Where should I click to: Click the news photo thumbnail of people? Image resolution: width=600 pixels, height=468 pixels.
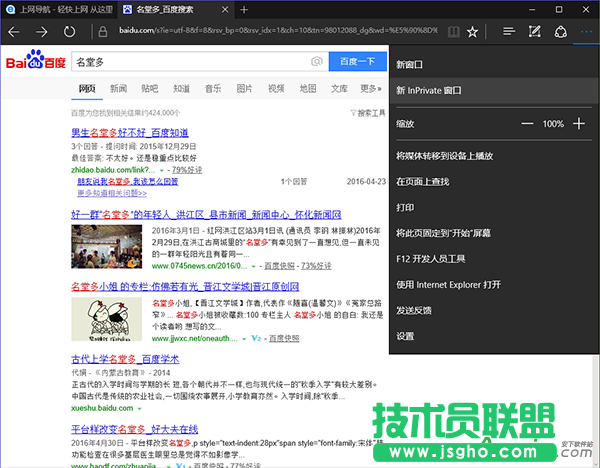coord(107,246)
